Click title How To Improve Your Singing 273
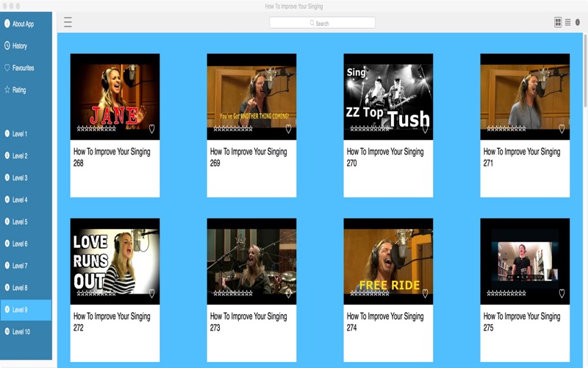The image size is (588, 368). (248, 322)
